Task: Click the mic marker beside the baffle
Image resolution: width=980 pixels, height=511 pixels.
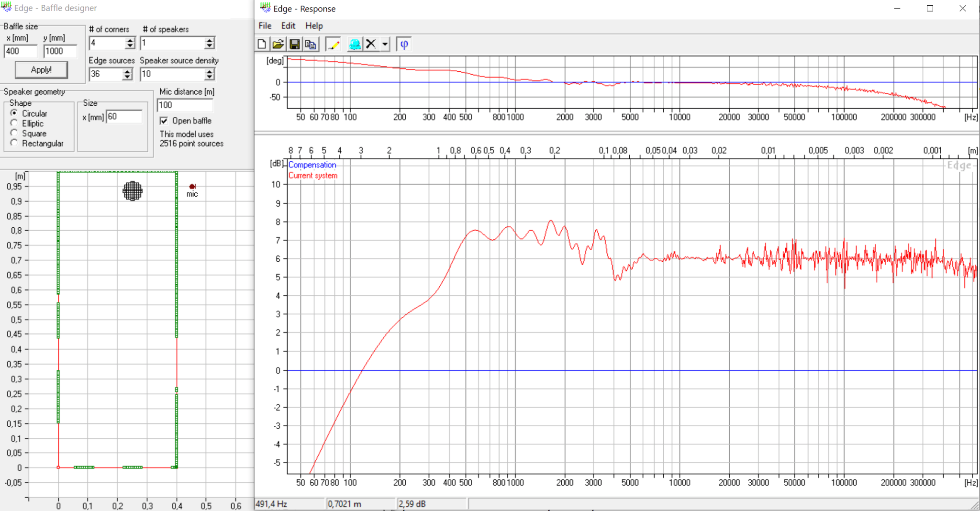Action: coord(192,187)
